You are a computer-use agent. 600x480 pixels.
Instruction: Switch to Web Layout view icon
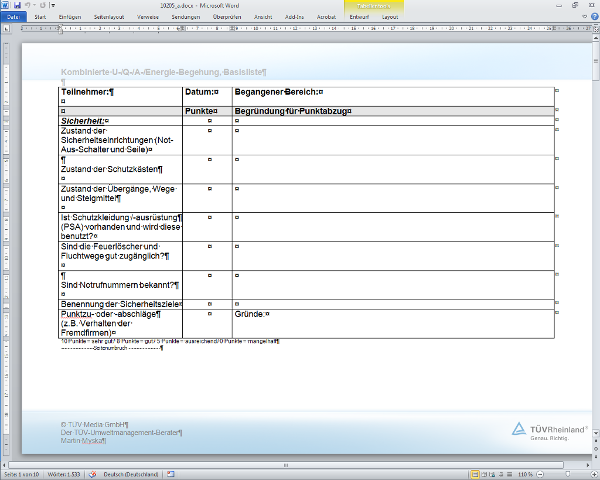[493, 474]
